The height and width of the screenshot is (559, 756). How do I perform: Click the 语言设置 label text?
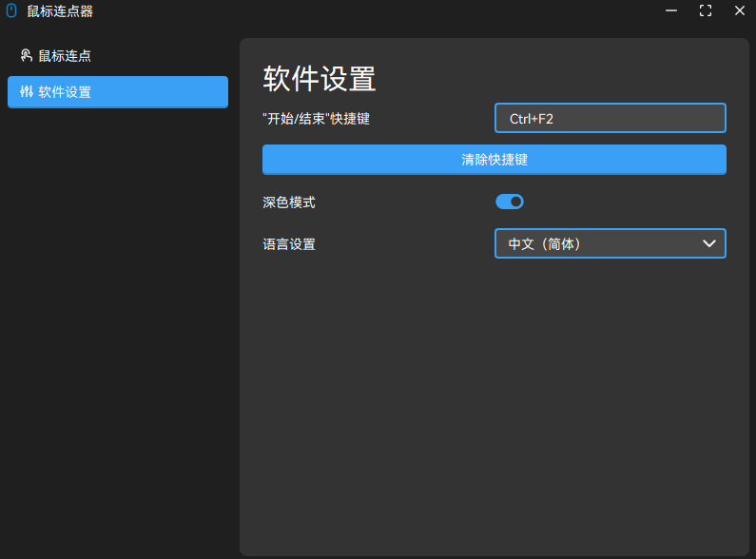pos(288,244)
